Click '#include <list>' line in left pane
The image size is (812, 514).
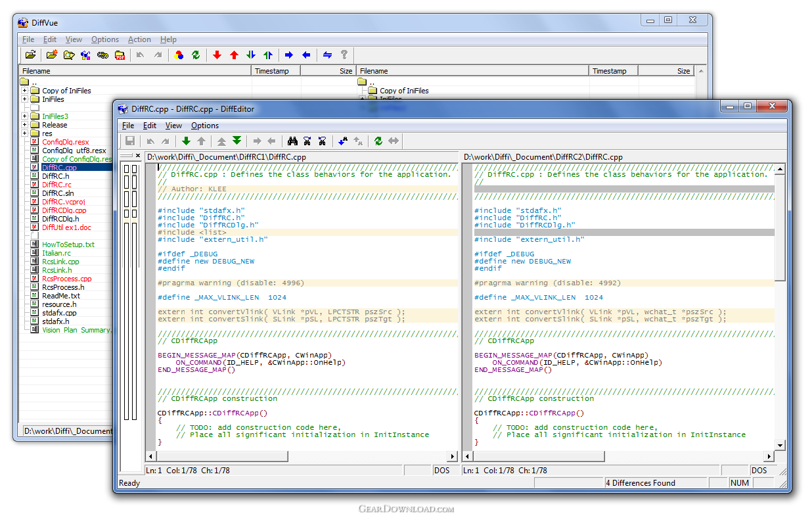[192, 232]
